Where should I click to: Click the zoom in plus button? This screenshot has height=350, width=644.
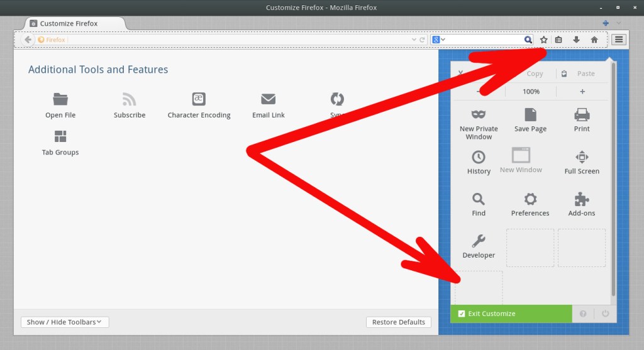pos(582,92)
